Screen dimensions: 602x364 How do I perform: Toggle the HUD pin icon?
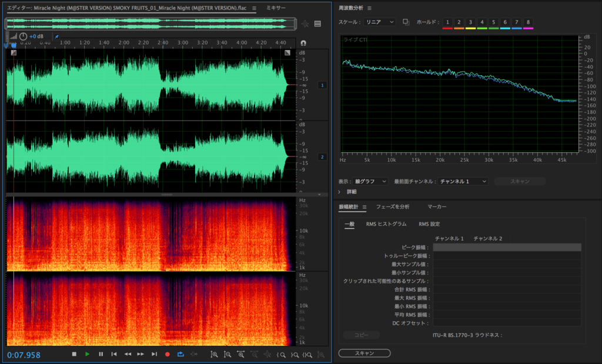(56, 36)
